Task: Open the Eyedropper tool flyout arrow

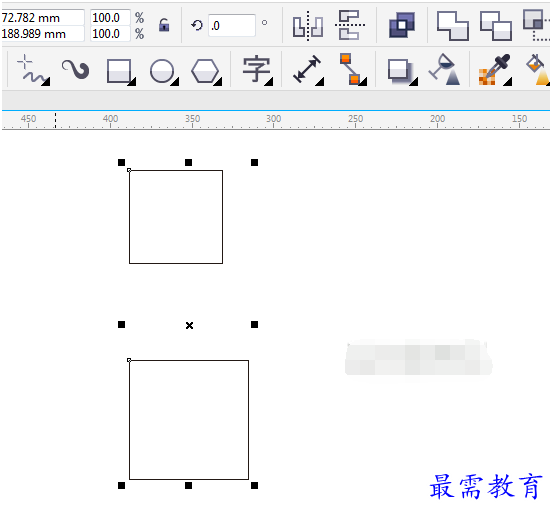Action: tap(507, 82)
